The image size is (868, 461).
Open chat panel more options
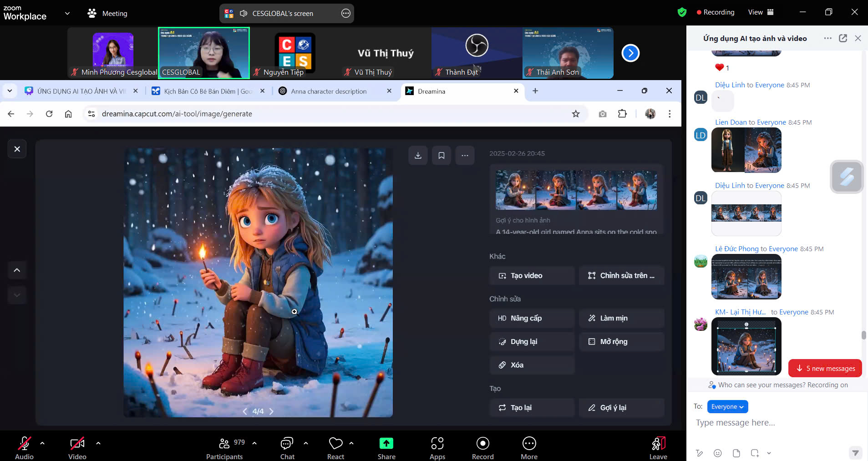pyautogui.click(x=828, y=38)
